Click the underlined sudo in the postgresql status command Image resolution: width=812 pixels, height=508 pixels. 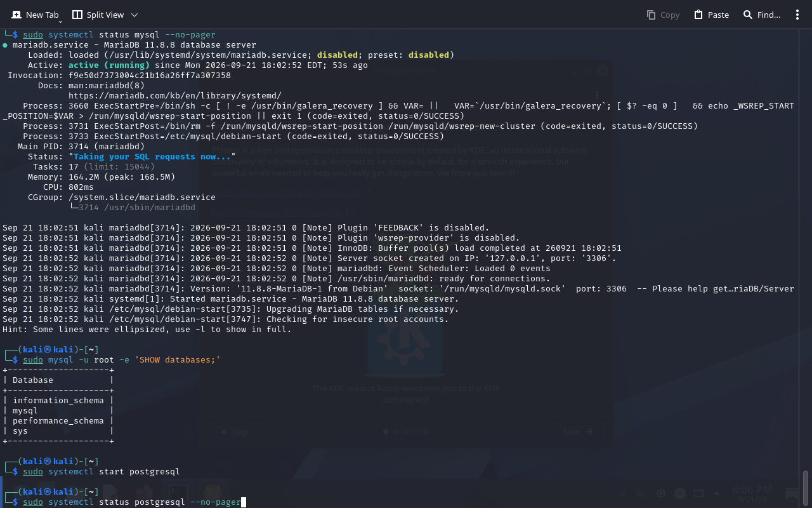[33, 502]
